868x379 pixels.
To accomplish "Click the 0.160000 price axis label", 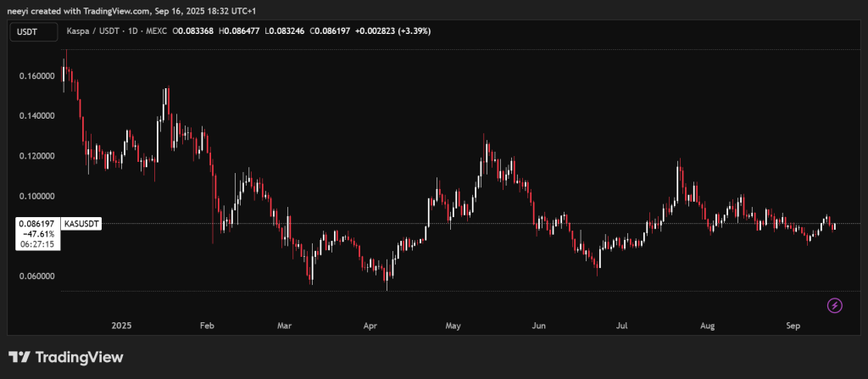I will (36, 76).
